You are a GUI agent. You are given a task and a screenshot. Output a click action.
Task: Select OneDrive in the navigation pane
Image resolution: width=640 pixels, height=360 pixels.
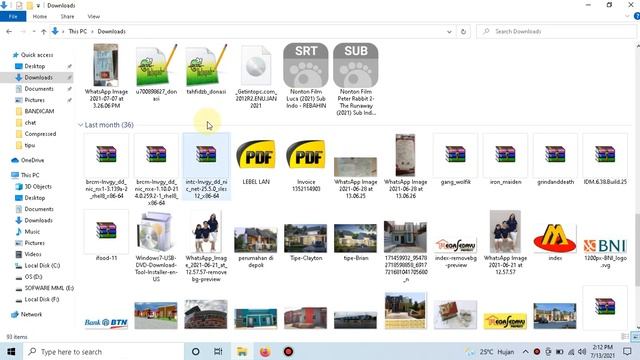click(x=32, y=160)
